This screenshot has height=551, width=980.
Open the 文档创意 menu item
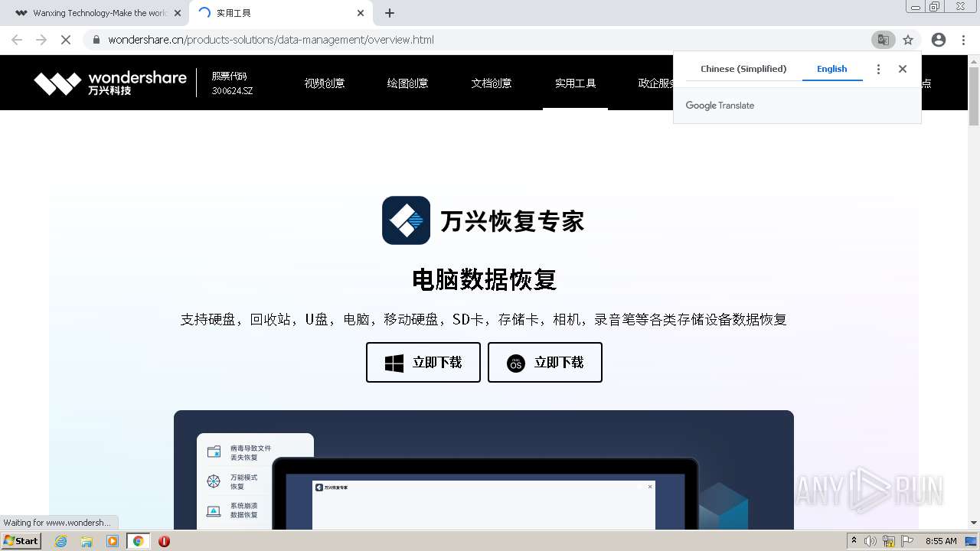491,83
